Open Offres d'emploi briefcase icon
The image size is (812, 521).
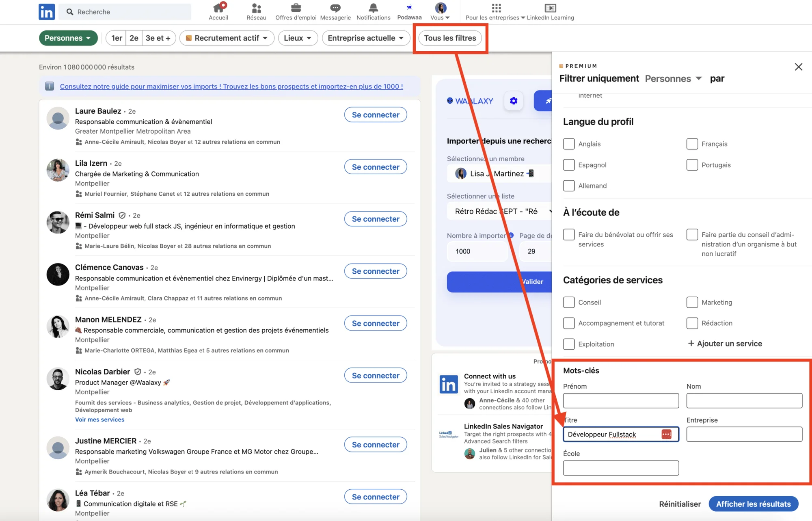pos(296,8)
